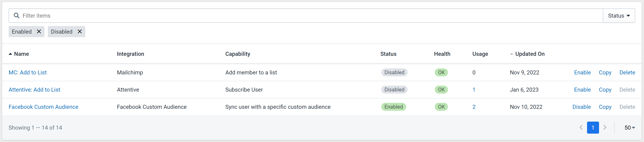
Task: Click the Mailchimp integration cell
Action: pyautogui.click(x=130, y=72)
